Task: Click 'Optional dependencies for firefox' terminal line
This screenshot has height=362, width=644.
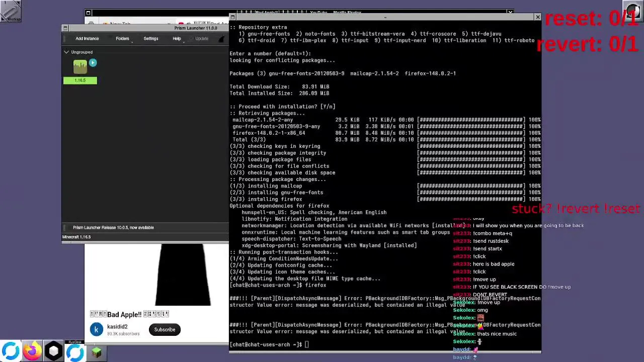Action: [x=279, y=206]
